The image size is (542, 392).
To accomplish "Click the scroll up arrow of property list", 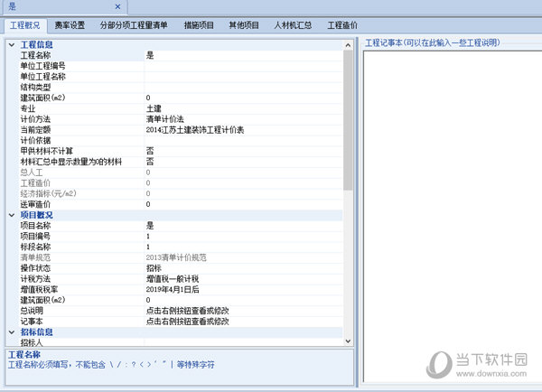I will [x=348, y=45].
